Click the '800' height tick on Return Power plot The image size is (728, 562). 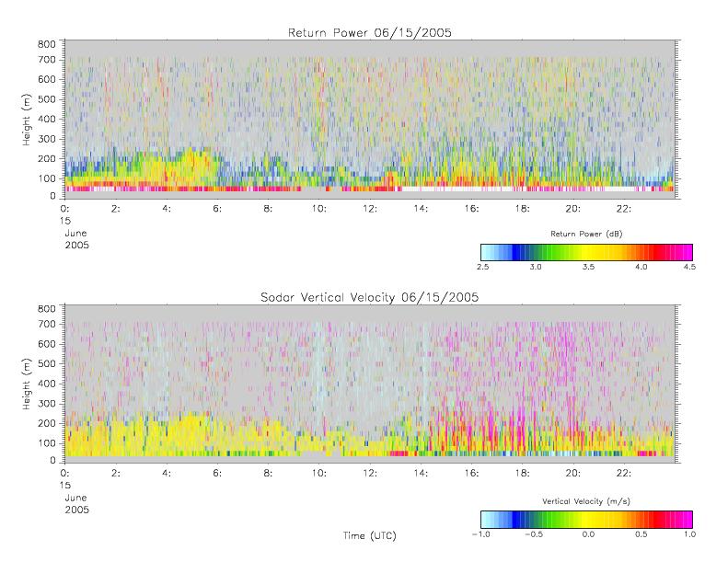tap(46, 44)
